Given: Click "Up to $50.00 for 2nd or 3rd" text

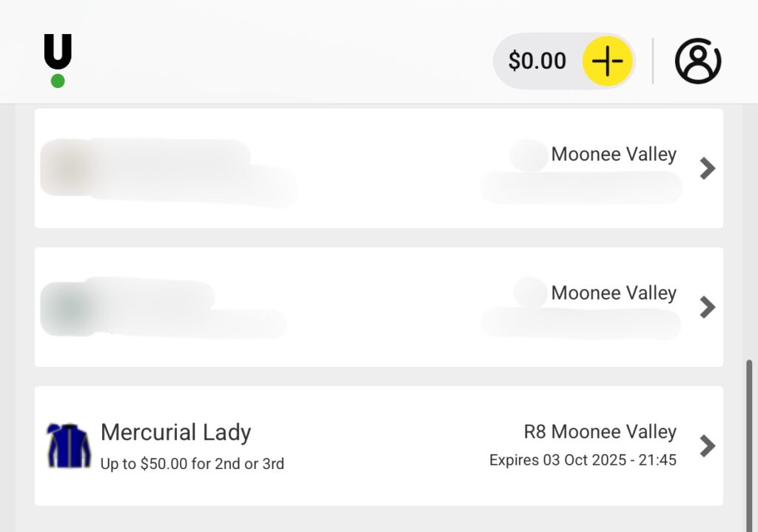Looking at the screenshot, I should 192,464.
